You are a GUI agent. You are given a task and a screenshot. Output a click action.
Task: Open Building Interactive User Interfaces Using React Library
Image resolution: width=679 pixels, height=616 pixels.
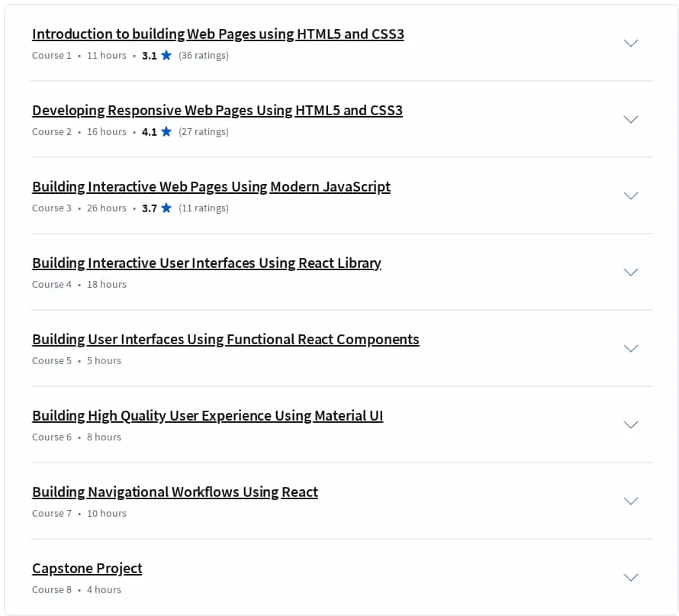point(207,263)
